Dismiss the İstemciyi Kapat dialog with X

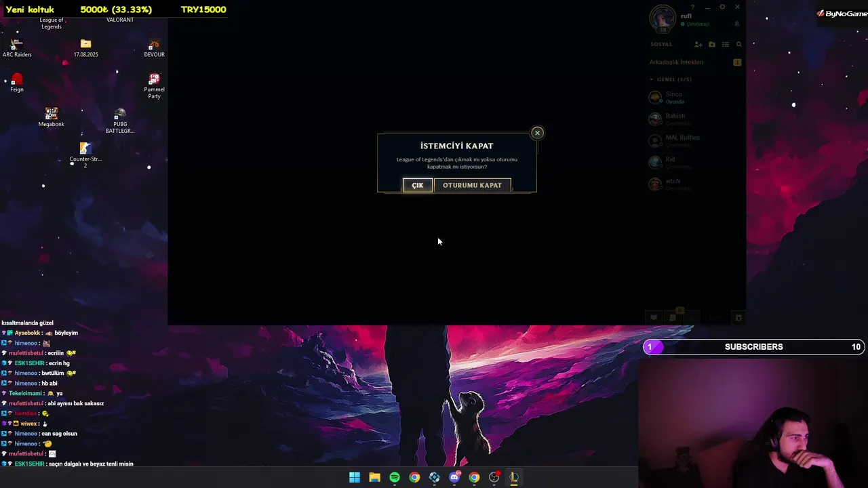pos(537,133)
